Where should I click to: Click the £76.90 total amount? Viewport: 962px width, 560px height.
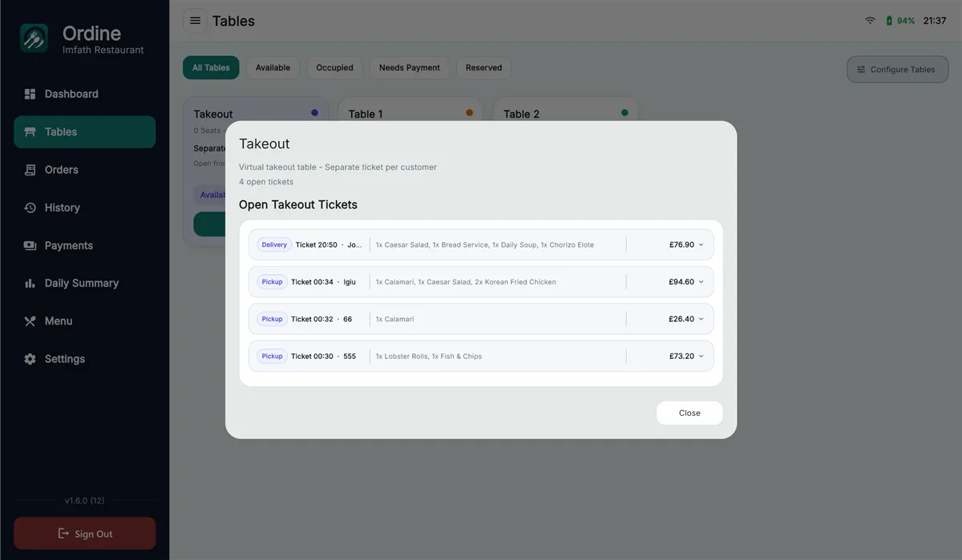pos(681,245)
